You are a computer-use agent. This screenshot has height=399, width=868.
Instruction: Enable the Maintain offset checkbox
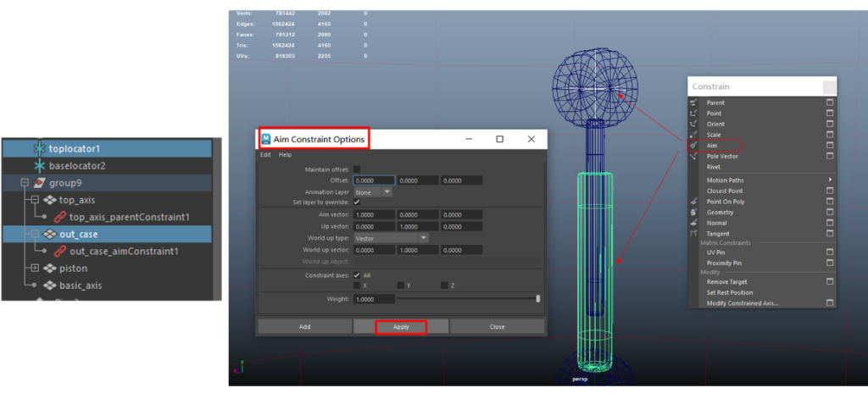pyautogui.click(x=357, y=169)
